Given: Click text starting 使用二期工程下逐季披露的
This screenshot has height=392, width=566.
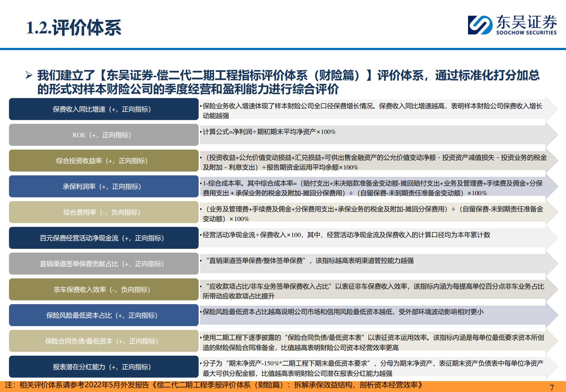Looking at the screenshot, I should [373, 343].
